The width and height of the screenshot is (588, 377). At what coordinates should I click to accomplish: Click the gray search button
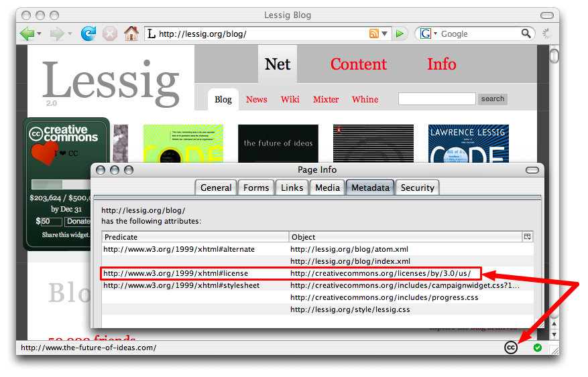pyautogui.click(x=493, y=99)
